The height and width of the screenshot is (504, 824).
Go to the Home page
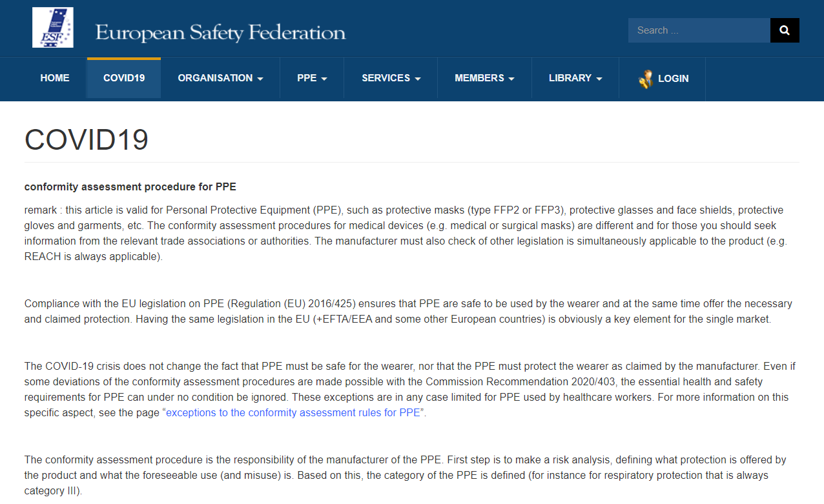point(55,78)
